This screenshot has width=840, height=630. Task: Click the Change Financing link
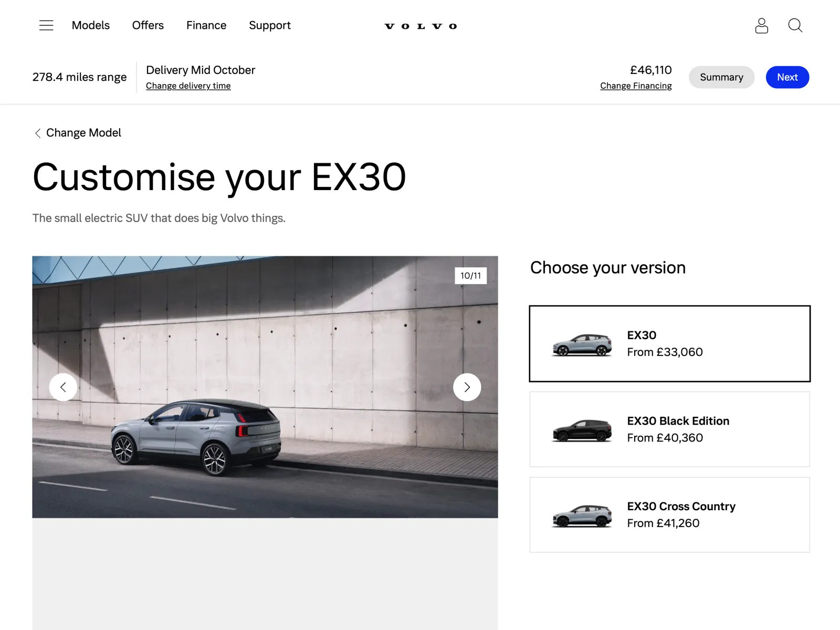click(636, 86)
